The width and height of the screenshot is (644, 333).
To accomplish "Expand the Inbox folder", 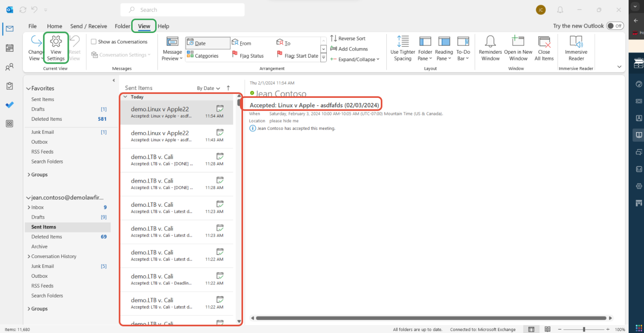I will click(29, 207).
